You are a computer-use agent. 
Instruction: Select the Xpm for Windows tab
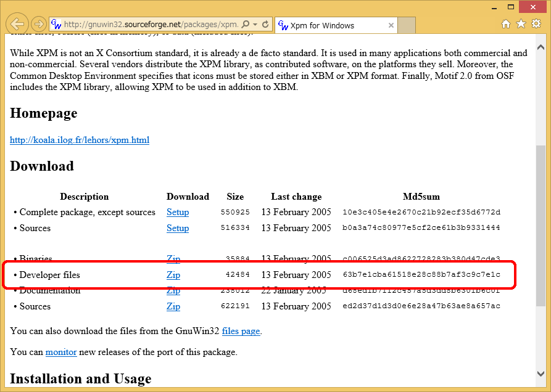(336, 25)
